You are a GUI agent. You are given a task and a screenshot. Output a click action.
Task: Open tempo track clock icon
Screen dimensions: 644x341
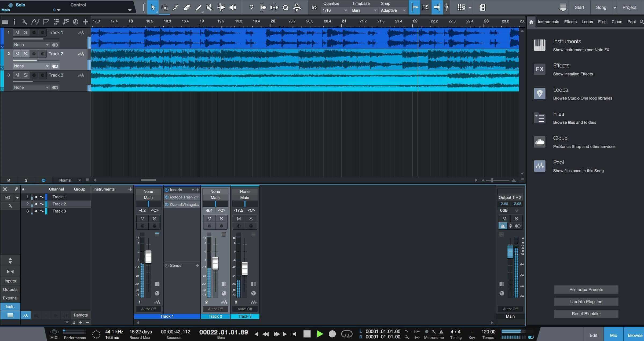coord(76,22)
